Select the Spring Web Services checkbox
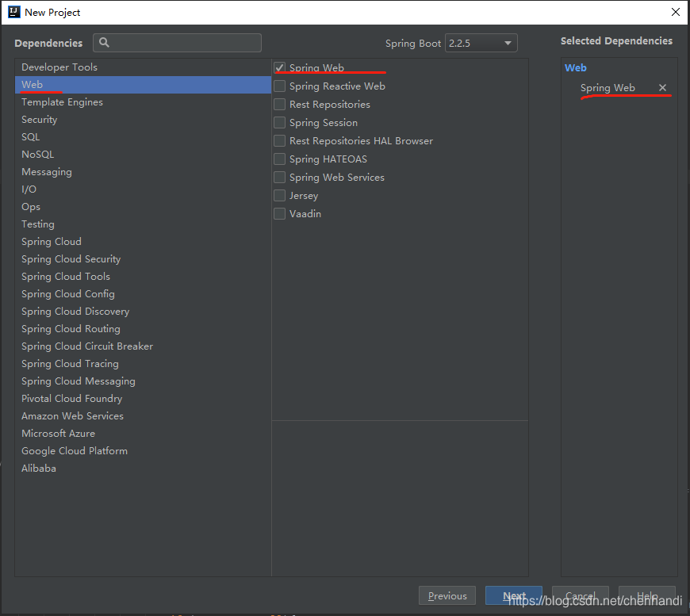The width and height of the screenshot is (690, 616). coord(279,178)
